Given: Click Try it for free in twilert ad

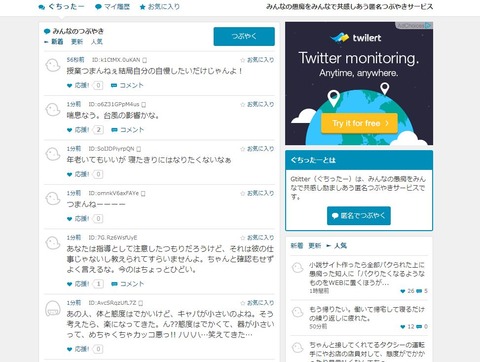Looking at the screenshot, I should tap(359, 123).
